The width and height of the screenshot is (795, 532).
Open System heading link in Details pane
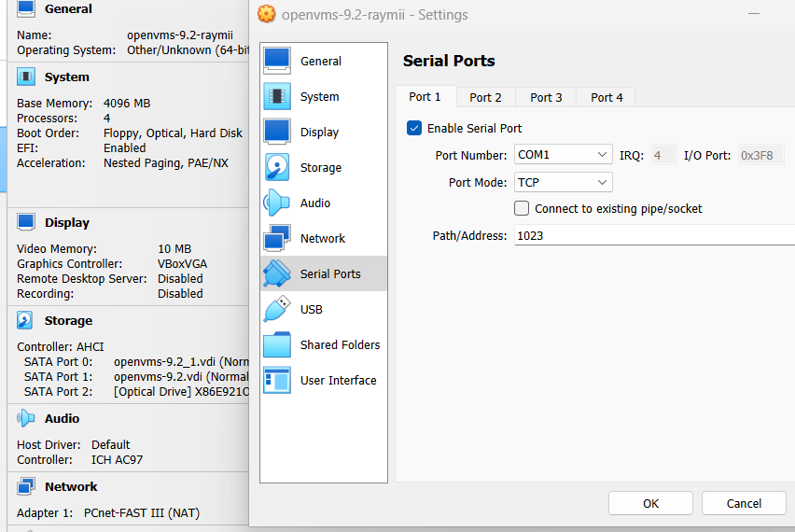coord(67,77)
